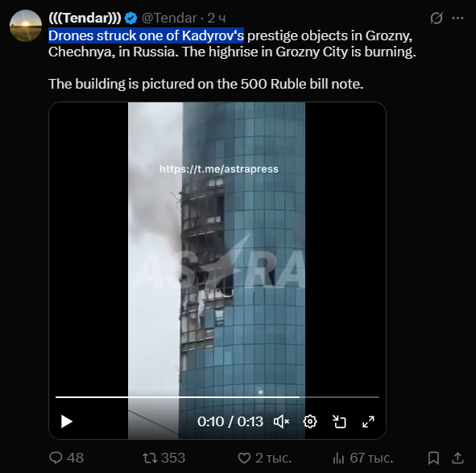Bookmark this tweet
476x473 pixels.
coord(433,458)
